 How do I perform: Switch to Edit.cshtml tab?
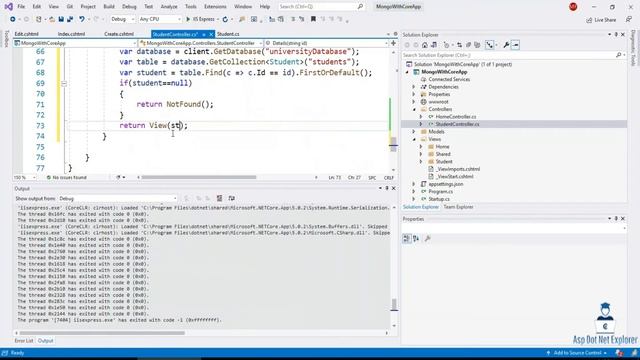click(x=27, y=34)
